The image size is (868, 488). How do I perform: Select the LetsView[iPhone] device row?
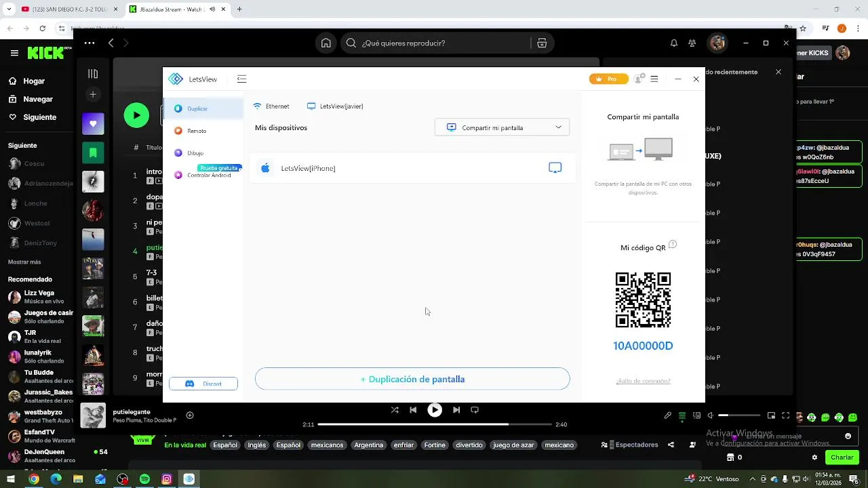tap(412, 168)
